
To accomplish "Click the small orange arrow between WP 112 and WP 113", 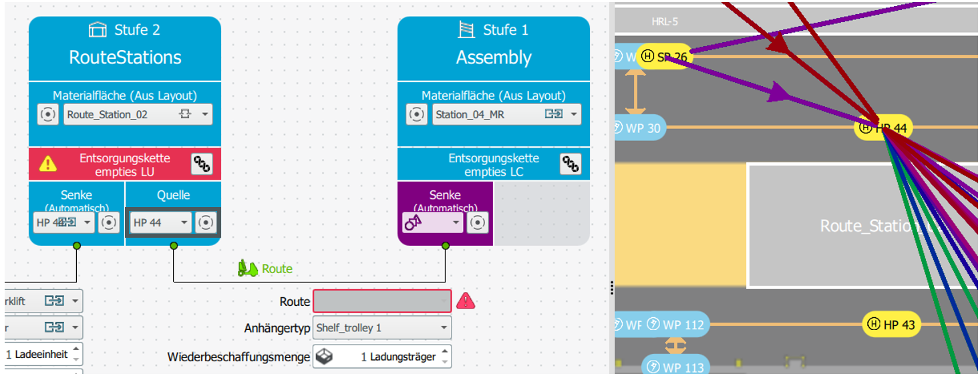I will pos(675,345).
